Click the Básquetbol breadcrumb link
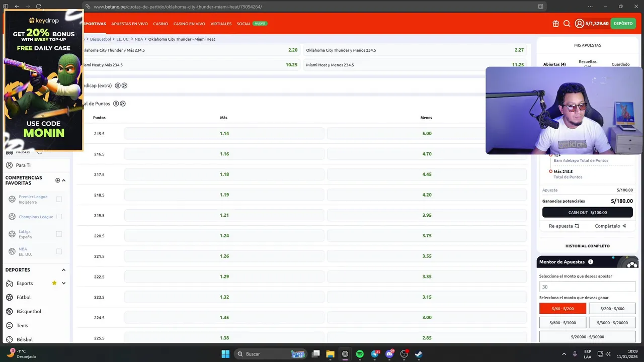 (101, 39)
